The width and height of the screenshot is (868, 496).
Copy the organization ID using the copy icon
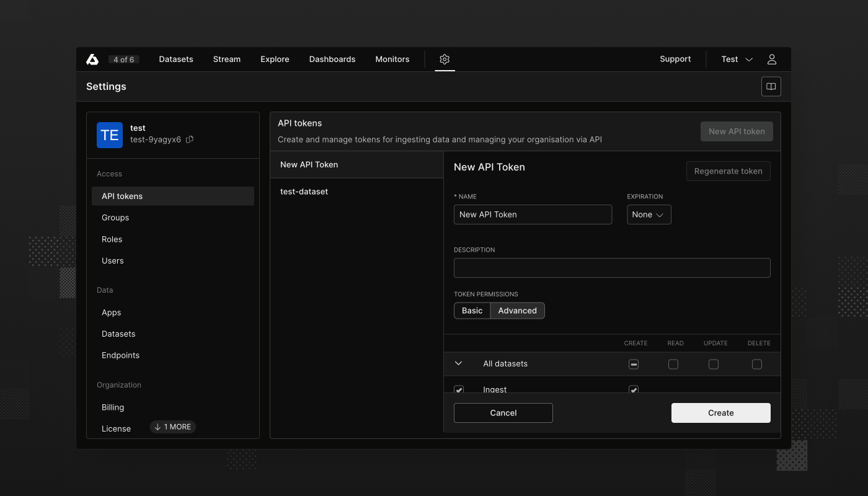(188, 139)
